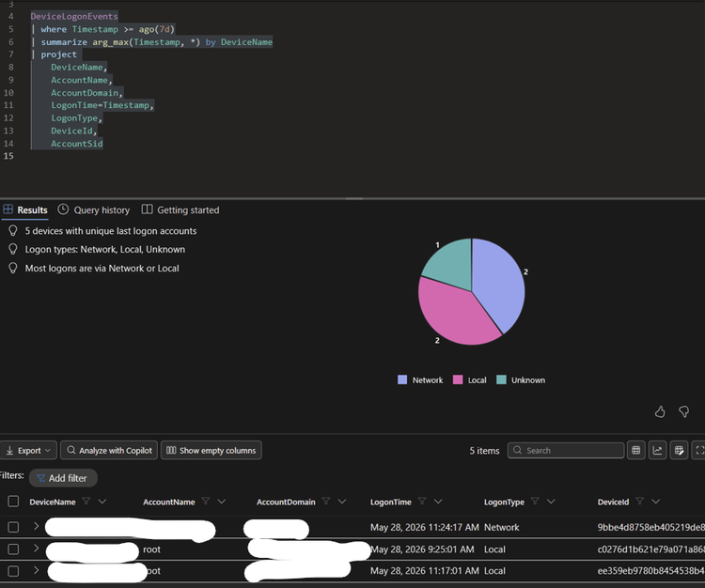This screenshot has width=705, height=588.
Task: Click the thumbs down feedback icon
Action: [684, 411]
